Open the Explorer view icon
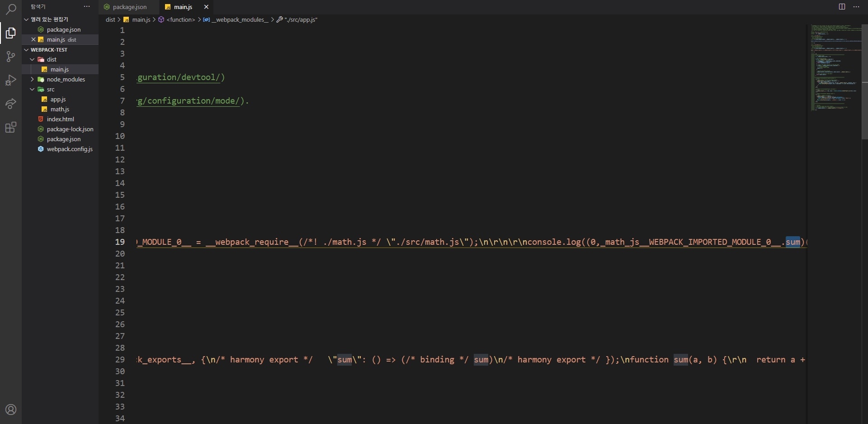 tap(11, 33)
